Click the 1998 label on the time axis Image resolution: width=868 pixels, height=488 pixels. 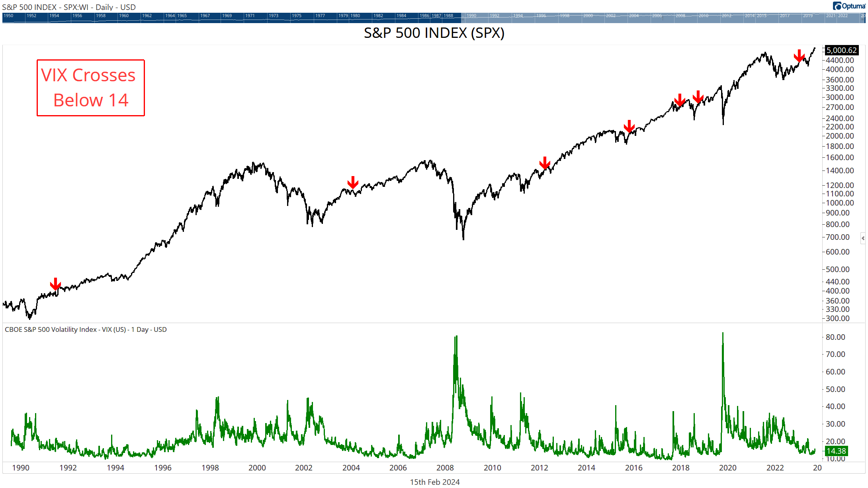210,468
